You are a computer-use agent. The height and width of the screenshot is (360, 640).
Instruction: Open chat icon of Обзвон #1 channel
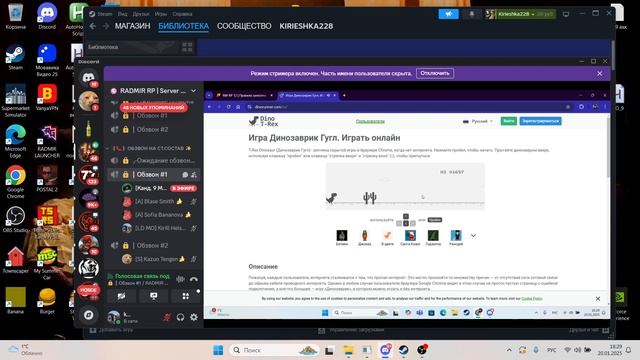[x=185, y=175]
